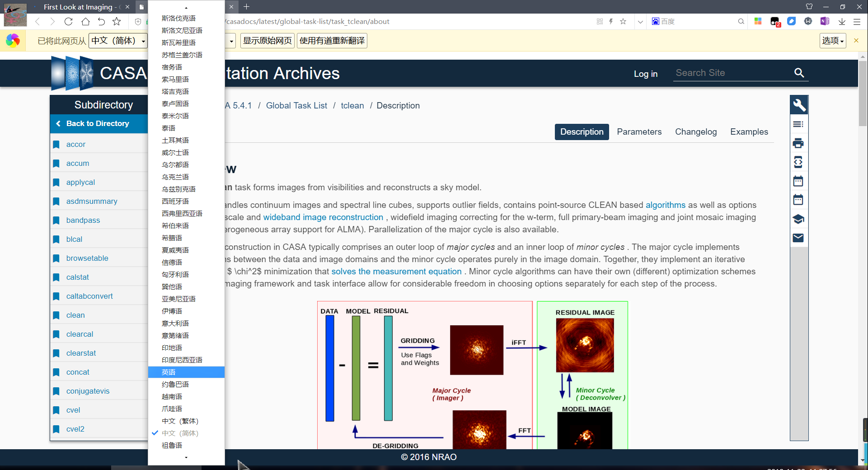Open the OneNote extension icon
This screenshot has width=868, height=470.
tap(825, 21)
